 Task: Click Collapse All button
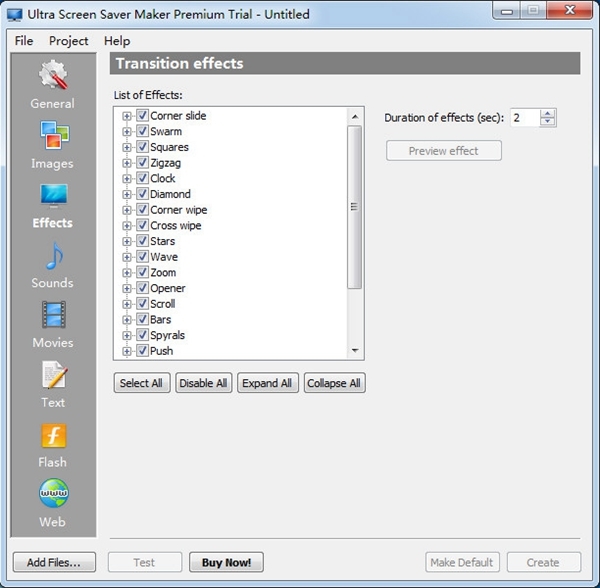(334, 383)
